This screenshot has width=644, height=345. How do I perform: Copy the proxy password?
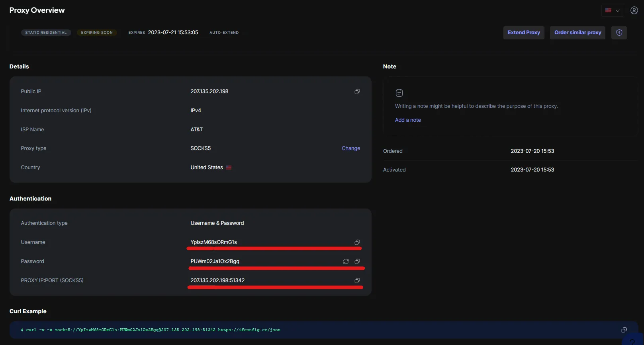[x=357, y=261]
